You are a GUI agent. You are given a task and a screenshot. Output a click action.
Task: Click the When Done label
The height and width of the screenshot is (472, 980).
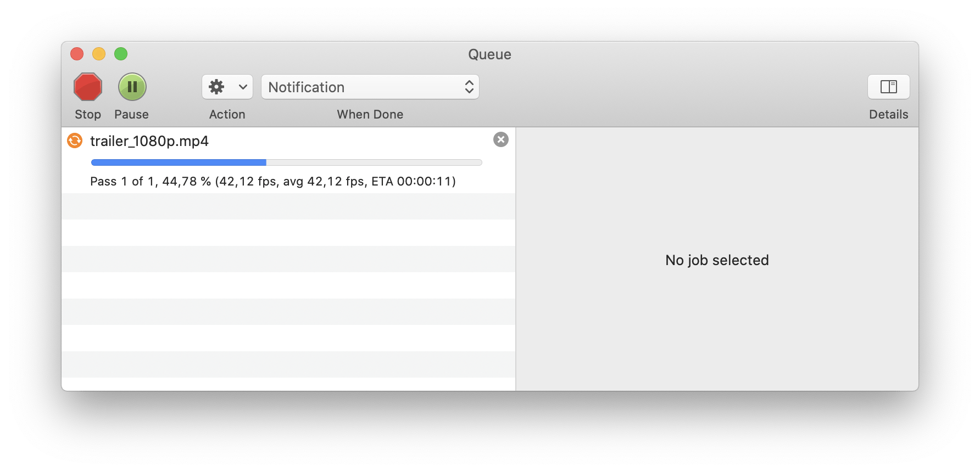pos(370,115)
